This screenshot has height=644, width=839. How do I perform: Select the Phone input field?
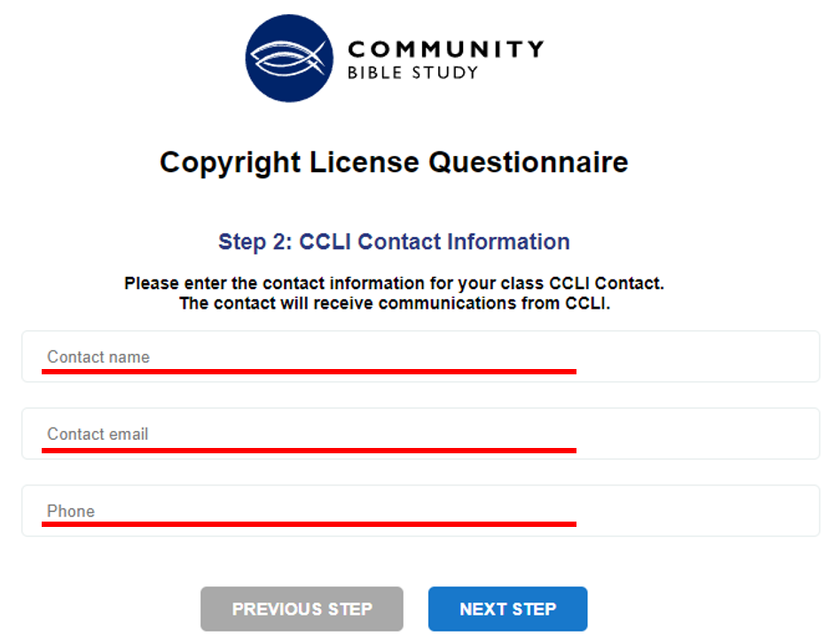[x=355, y=510]
